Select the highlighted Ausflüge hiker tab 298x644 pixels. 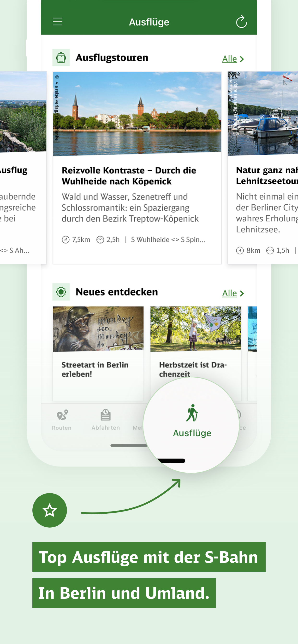click(x=192, y=421)
